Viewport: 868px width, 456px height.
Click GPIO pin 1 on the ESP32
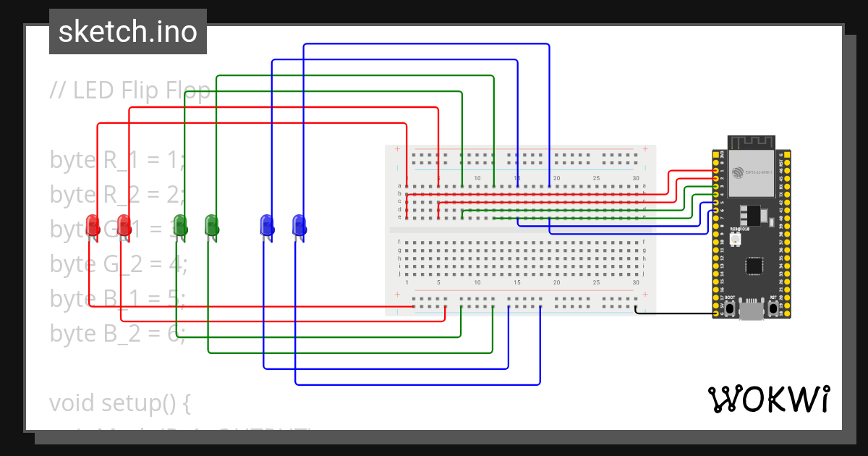point(716,169)
